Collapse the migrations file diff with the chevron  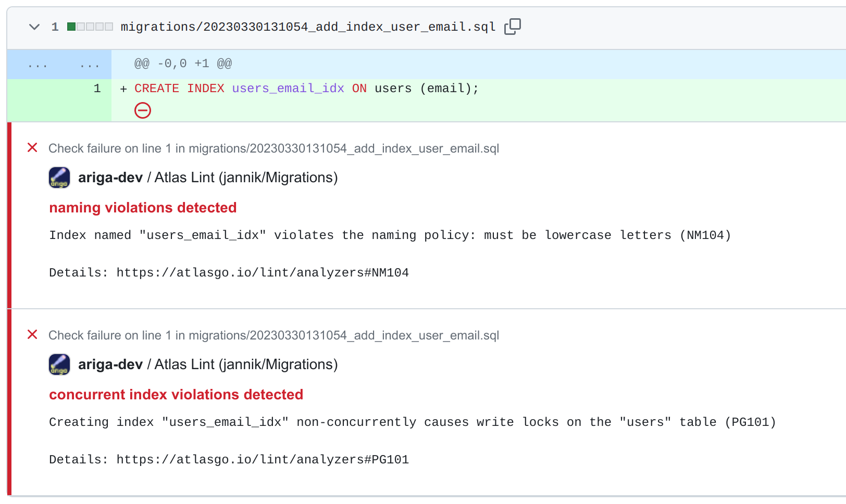(x=34, y=27)
